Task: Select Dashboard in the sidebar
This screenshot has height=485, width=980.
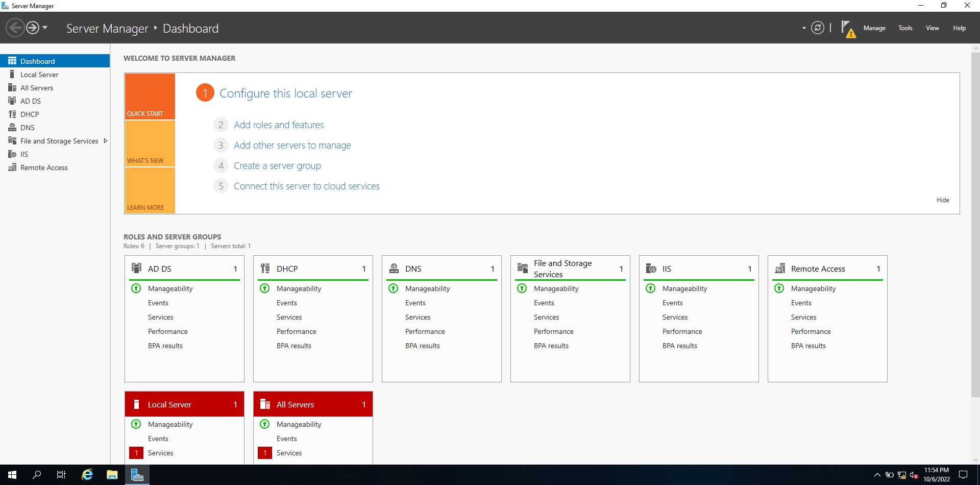Action: tap(55, 61)
